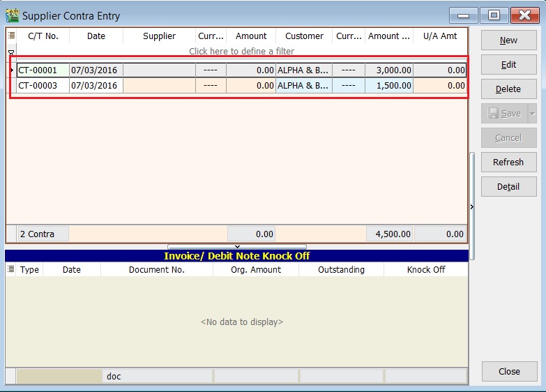The width and height of the screenshot is (546, 392).
Task: Click the New button
Action: (508, 40)
